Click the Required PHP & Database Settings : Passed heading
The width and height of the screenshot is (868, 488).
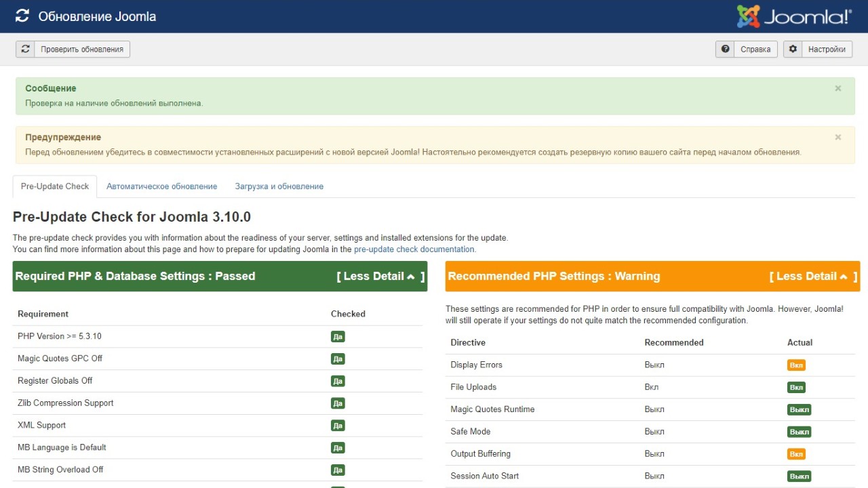click(135, 277)
